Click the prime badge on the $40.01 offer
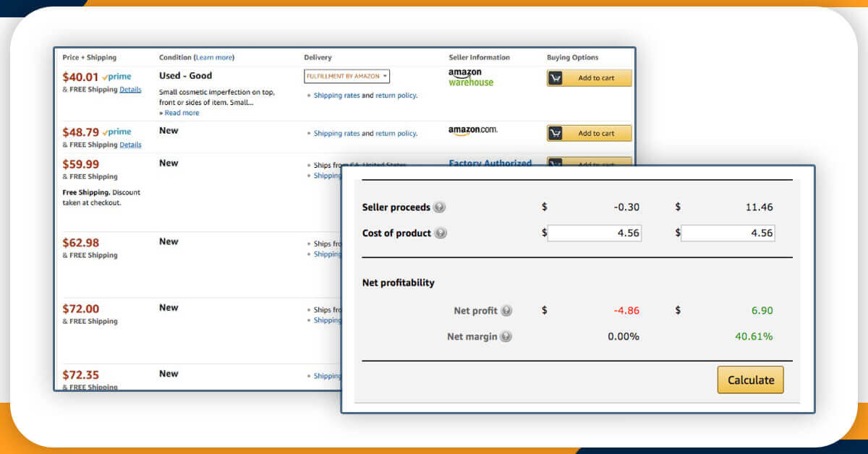 tap(116, 77)
